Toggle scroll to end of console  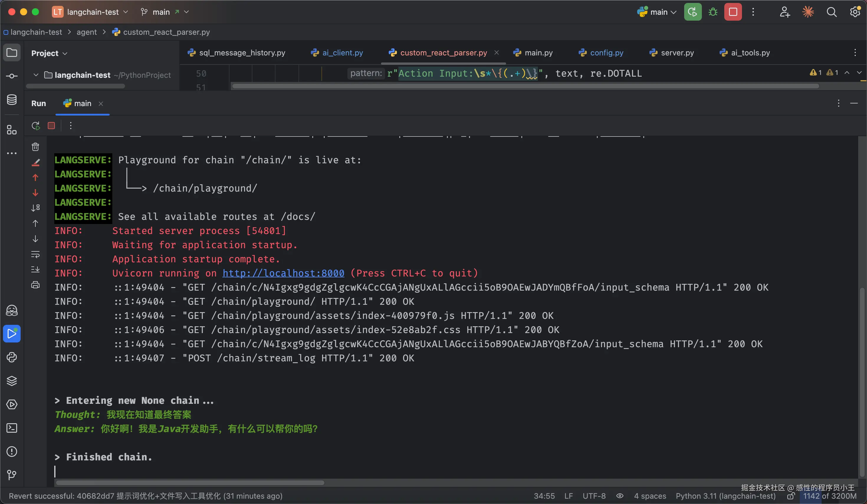[35, 269]
